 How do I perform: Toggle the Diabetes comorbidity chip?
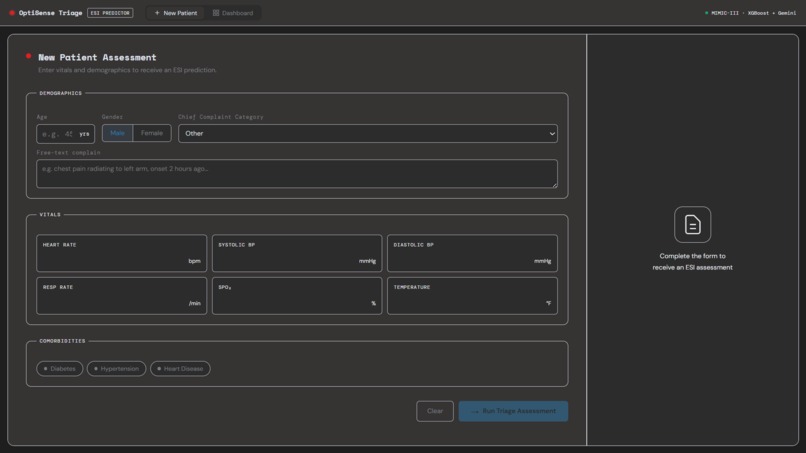coord(60,369)
